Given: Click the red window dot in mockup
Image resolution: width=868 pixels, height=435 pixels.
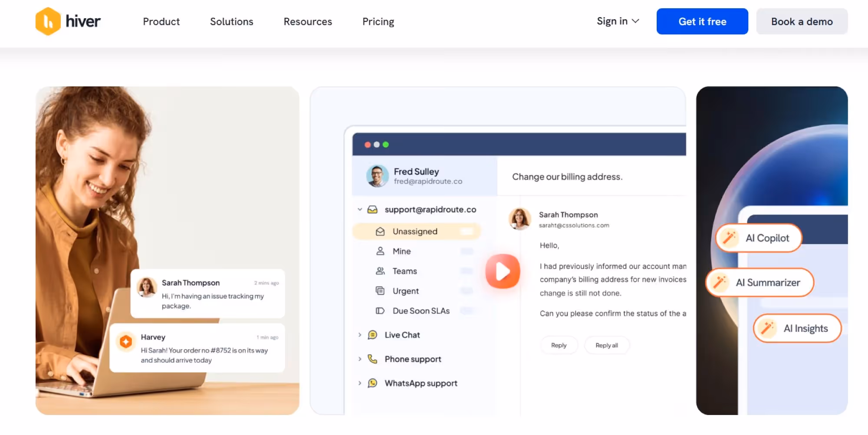Looking at the screenshot, I should coord(368,145).
